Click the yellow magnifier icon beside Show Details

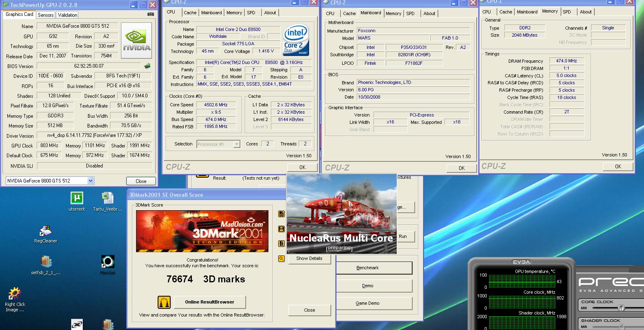coord(281,258)
